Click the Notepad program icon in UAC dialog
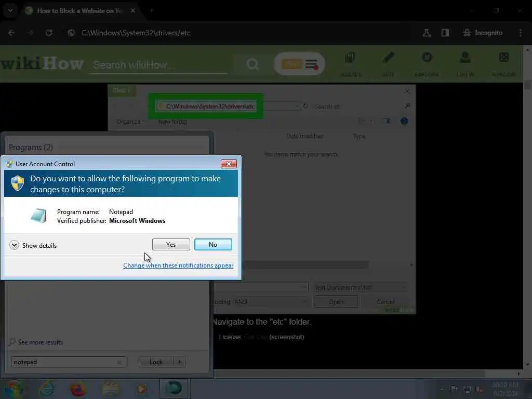532x399 pixels. 38,216
